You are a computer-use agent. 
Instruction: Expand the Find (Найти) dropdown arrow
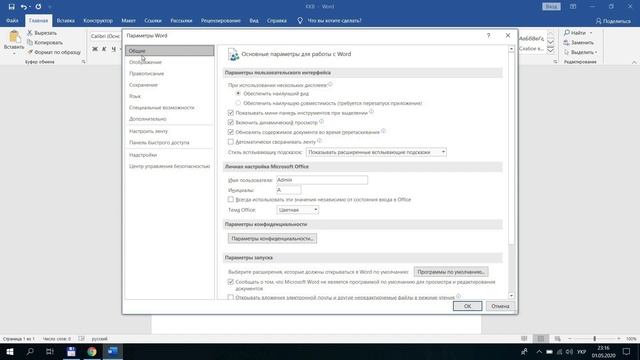(x=591, y=33)
